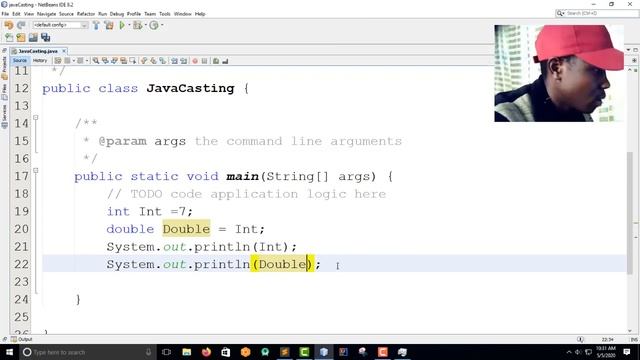Click the Shift Line Left icon

174,61
